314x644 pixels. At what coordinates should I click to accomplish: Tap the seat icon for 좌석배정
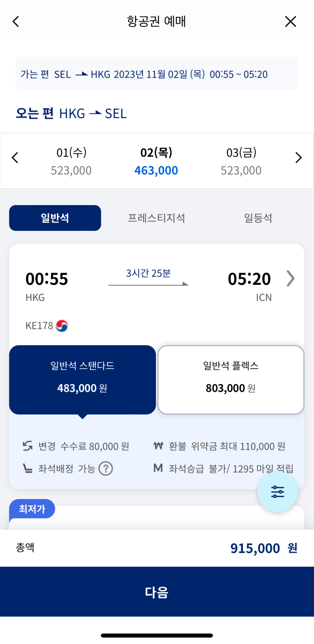tap(28, 468)
